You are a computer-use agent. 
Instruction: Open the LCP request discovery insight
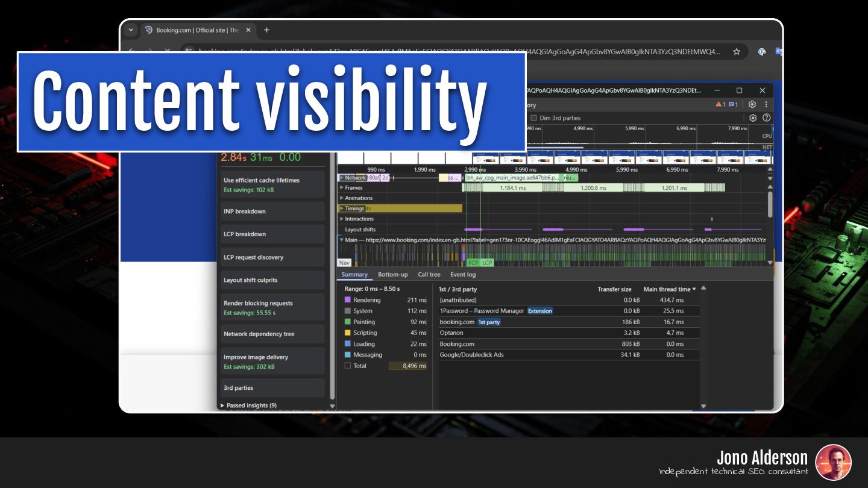tap(272, 257)
